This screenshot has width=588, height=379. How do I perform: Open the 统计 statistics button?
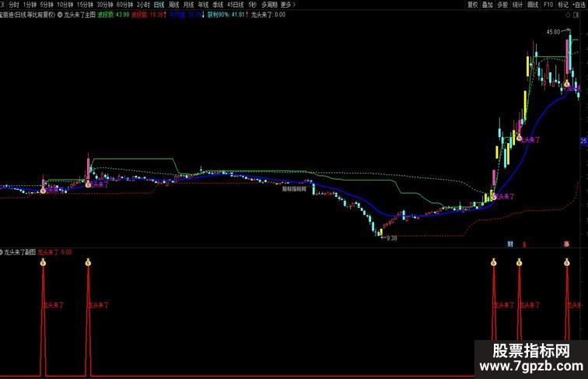tap(517, 5)
